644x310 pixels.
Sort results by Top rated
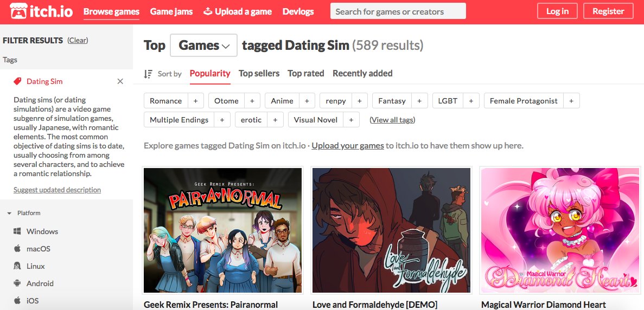pos(306,73)
